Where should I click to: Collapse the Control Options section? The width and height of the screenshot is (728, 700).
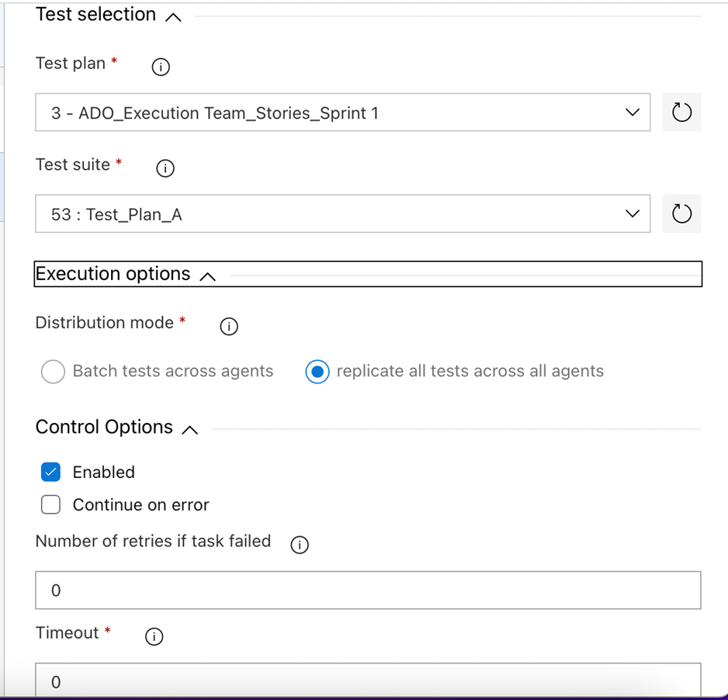[x=190, y=429]
